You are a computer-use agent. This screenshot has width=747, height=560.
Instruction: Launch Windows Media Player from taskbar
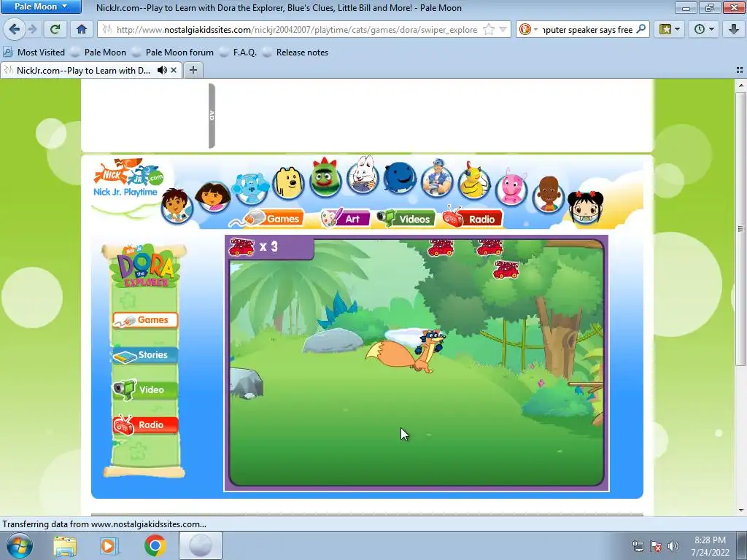[109, 546]
